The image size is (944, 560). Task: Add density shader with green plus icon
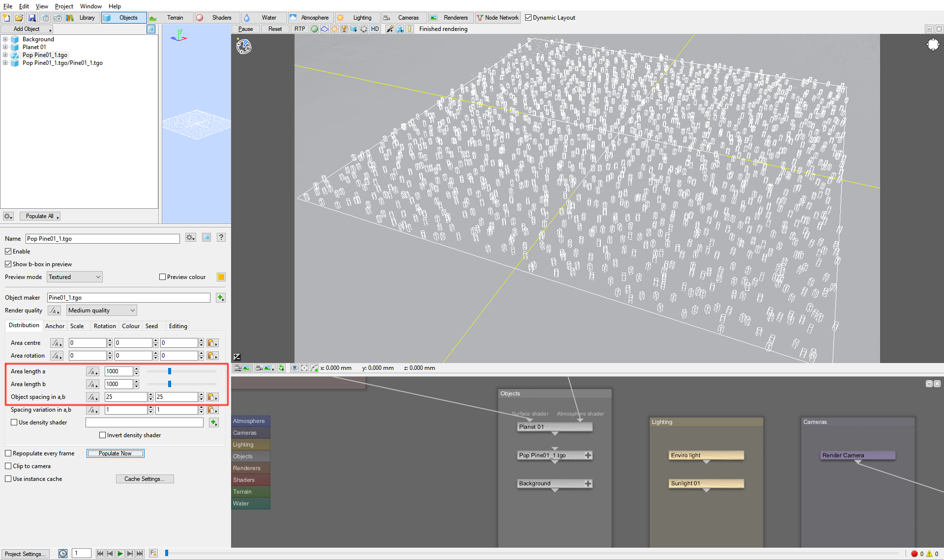pyautogui.click(x=214, y=422)
